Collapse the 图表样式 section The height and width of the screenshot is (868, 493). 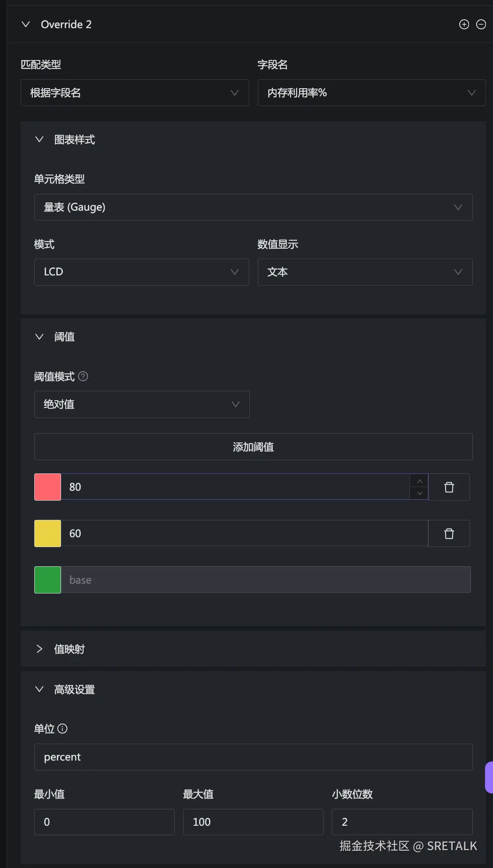[x=39, y=140]
